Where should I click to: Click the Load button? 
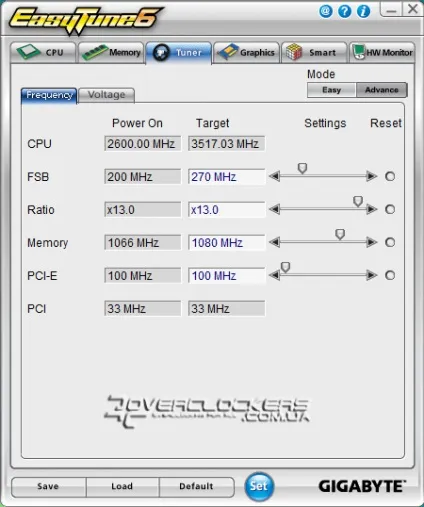122,487
